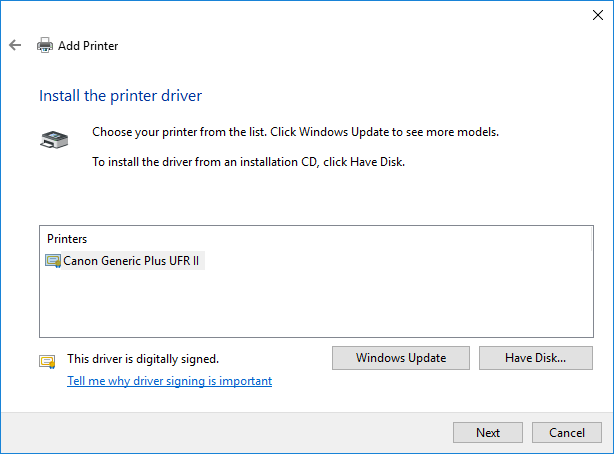This screenshot has width=614, height=454.
Task: Proceed with the Next button
Action: coord(488,432)
